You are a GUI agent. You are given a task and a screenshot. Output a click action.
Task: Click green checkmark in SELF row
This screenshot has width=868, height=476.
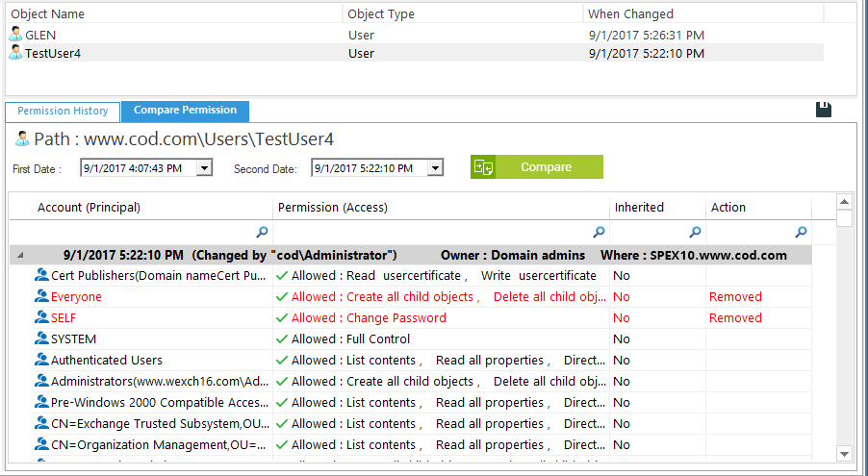click(x=282, y=317)
